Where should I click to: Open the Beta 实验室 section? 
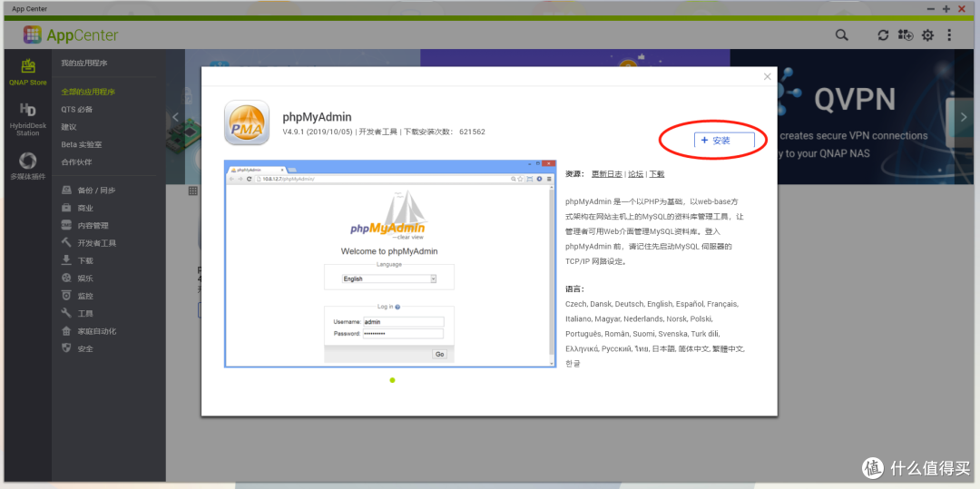pyautogui.click(x=82, y=144)
